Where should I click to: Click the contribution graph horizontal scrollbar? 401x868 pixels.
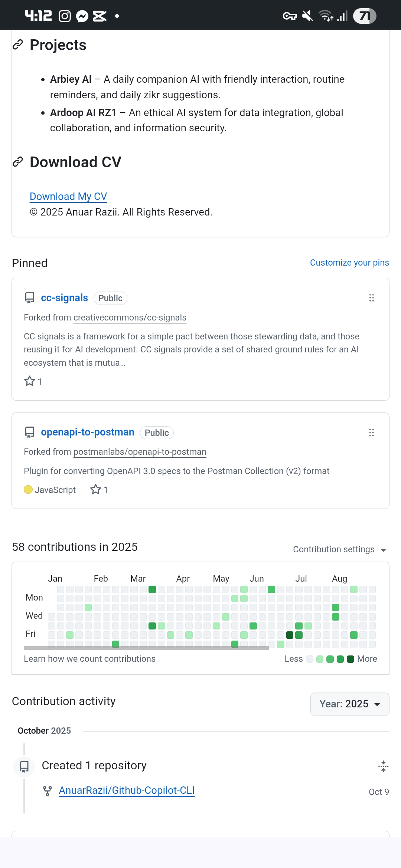(146, 648)
